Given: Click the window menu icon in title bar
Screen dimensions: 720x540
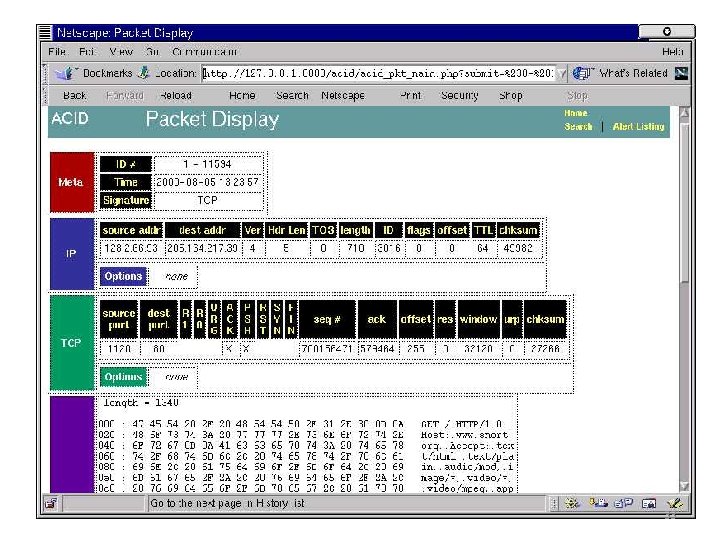Looking at the screenshot, I should 45,32.
